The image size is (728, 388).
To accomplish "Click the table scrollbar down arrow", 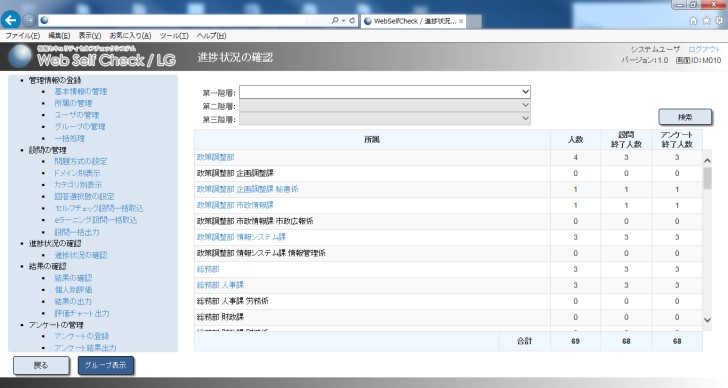I will (x=708, y=320).
